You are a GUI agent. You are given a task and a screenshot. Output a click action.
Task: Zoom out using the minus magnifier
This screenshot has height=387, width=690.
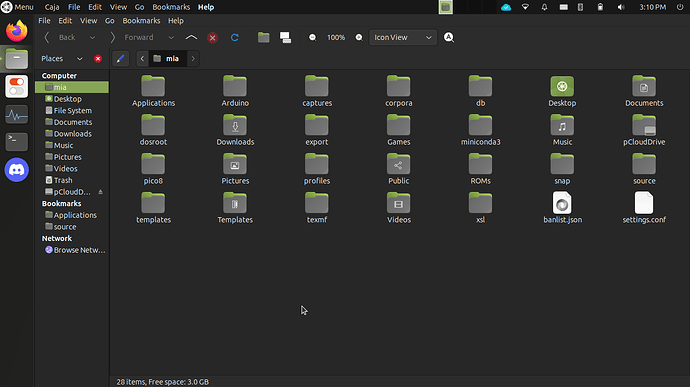point(312,37)
